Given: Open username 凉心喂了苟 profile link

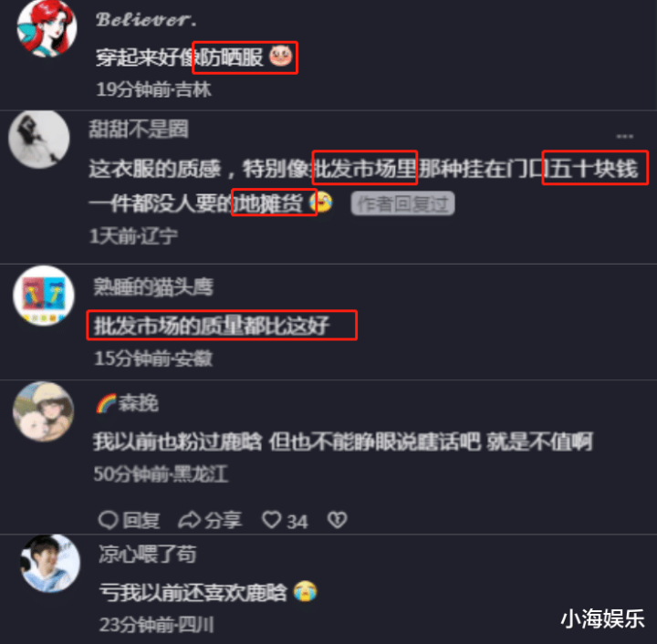Looking at the screenshot, I should [148, 554].
